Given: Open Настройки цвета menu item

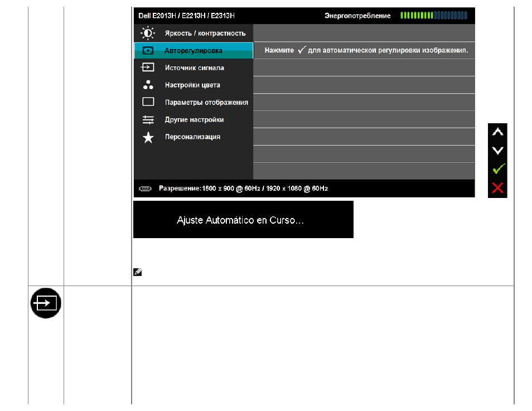Looking at the screenshot, I should 194,85.
